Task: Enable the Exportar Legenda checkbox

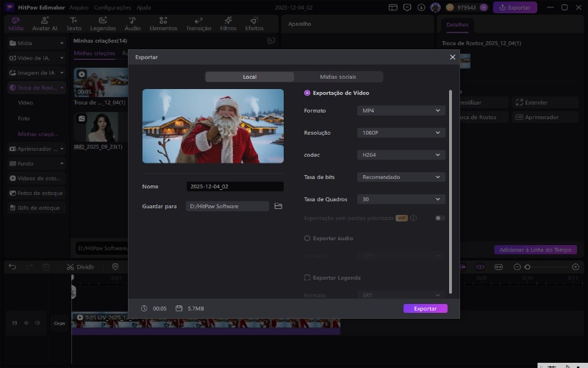Action: pos(307,278)
